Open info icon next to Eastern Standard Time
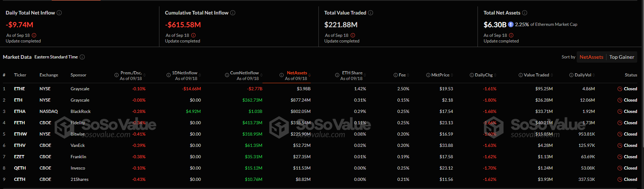 (x=82, y=57)
